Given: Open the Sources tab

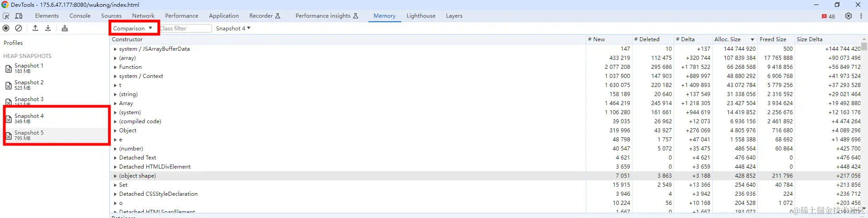Looking at the screenshot, I should [x=111, y=16].
